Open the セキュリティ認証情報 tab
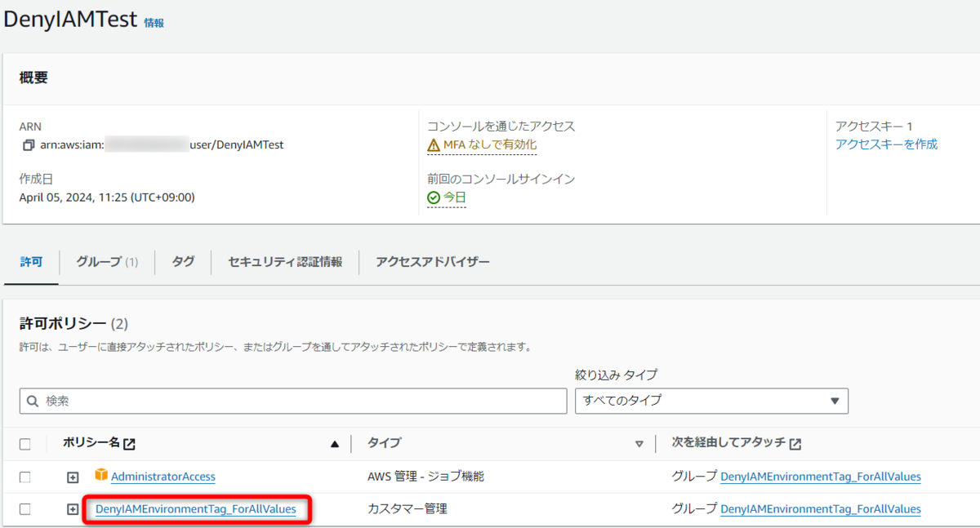980x528 pixels. [x=285, y=262]
